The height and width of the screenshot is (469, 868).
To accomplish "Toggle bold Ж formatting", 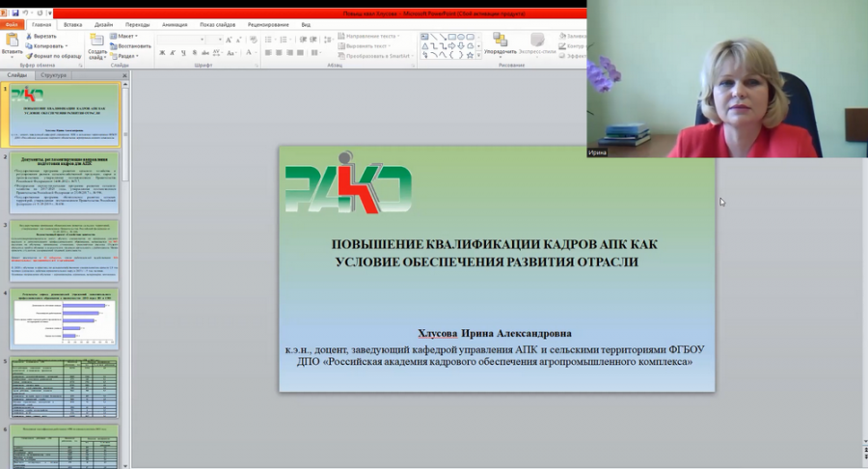I will point(161,53).
